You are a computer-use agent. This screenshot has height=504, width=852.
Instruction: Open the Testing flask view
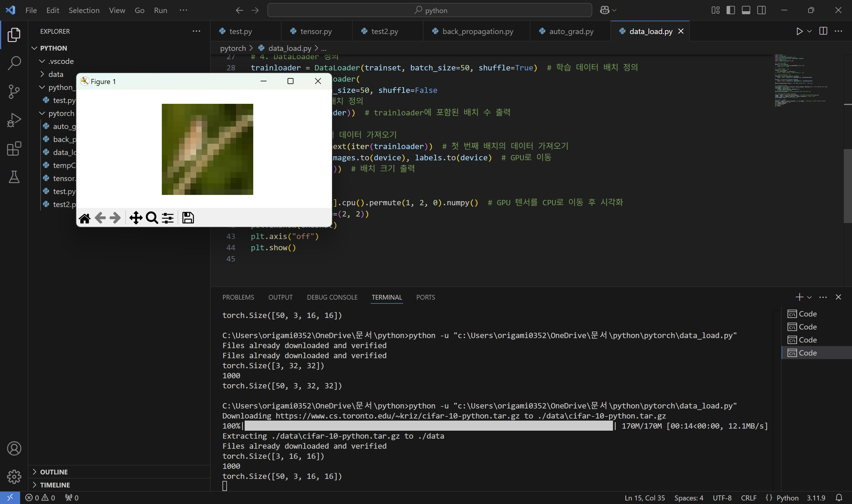14,177
